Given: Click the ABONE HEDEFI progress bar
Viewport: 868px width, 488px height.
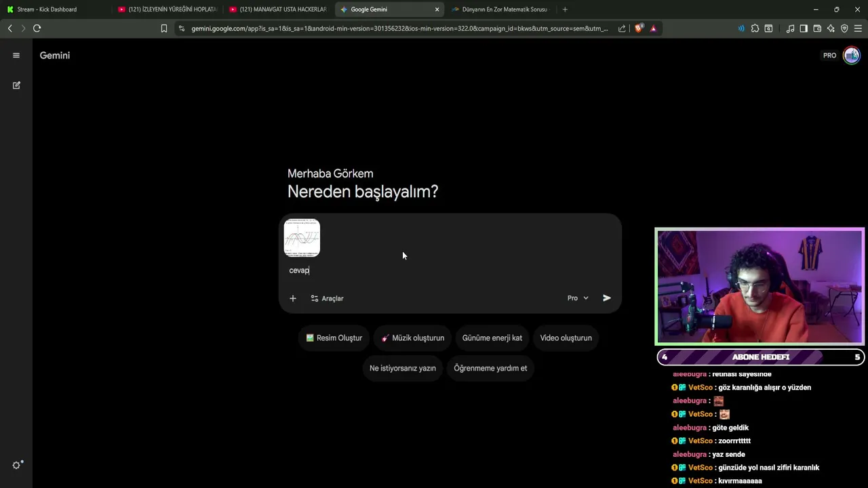Looking at the screenshot, I should 760,357.
